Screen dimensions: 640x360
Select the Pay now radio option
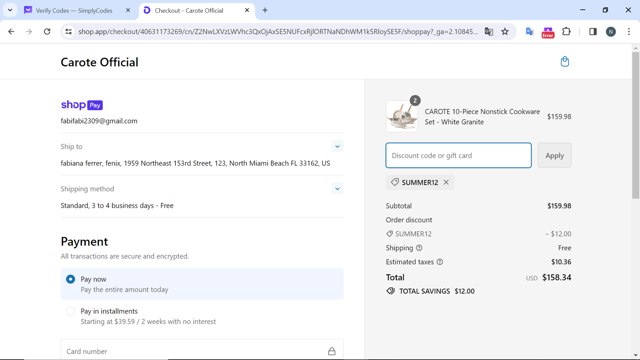pyautogui.click(x=71, y=279)
